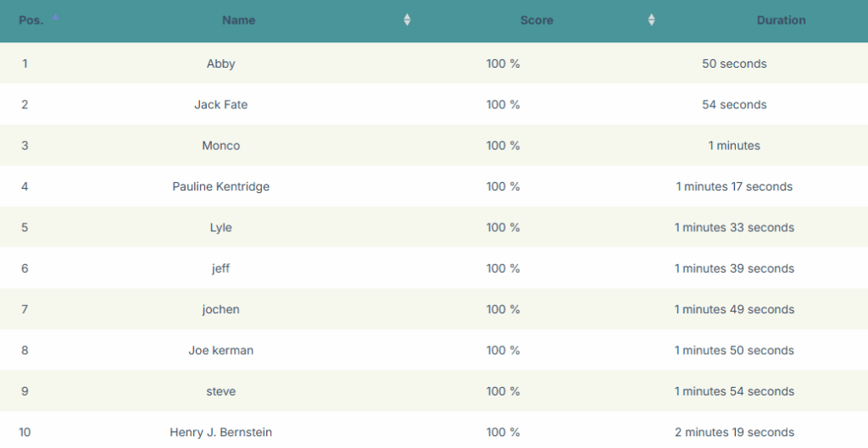The image size is (868, 448).
Task: Select jochen in the list
Action: [221, 309]
